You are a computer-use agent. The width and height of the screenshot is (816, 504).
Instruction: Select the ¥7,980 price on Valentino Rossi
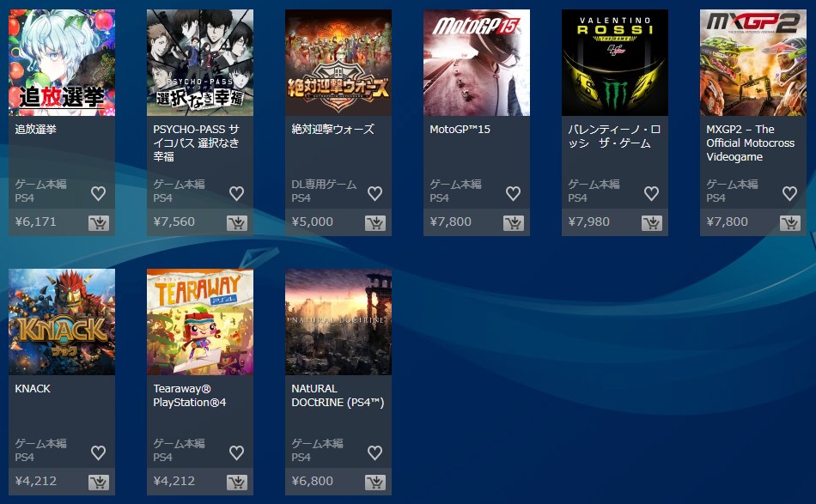588,222
